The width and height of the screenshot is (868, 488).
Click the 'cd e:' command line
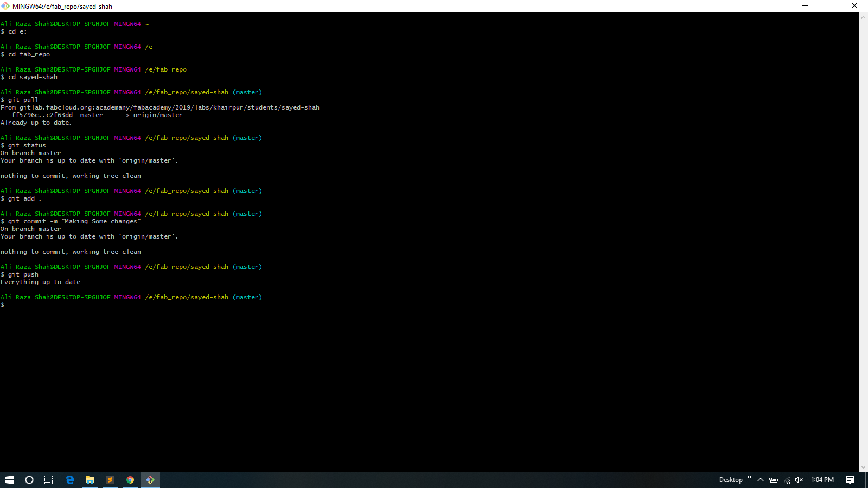pos(14,31)
